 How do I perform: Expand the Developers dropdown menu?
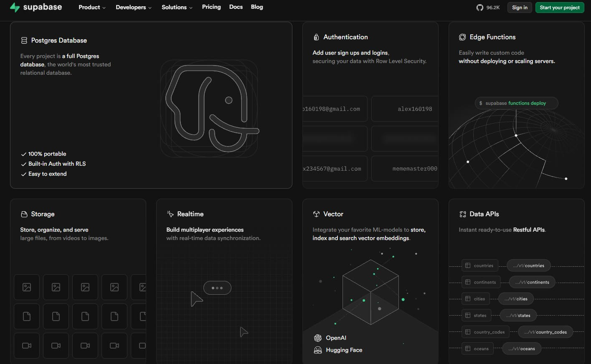point(133,8)
